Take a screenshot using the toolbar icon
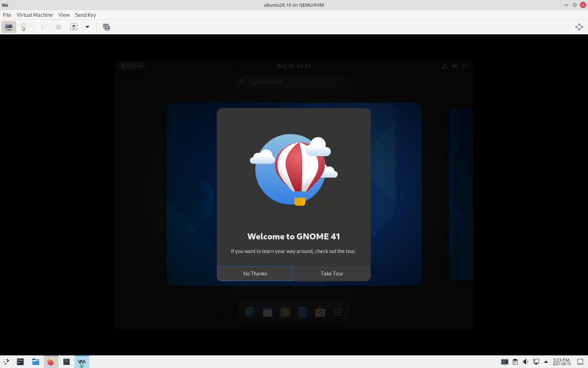Image resolution: width=588 pixels, height=368 pixels. (x=106, y=27)
